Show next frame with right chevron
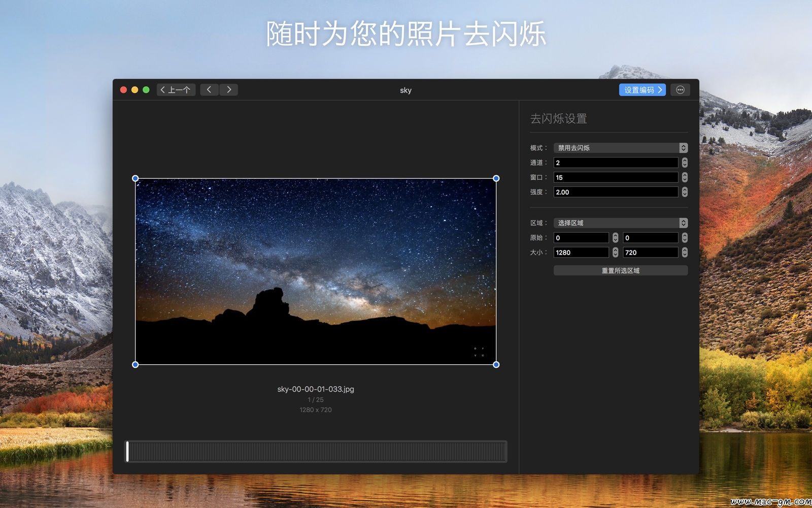The height and width of the screenshot is (508, 812). click(229, 90)
